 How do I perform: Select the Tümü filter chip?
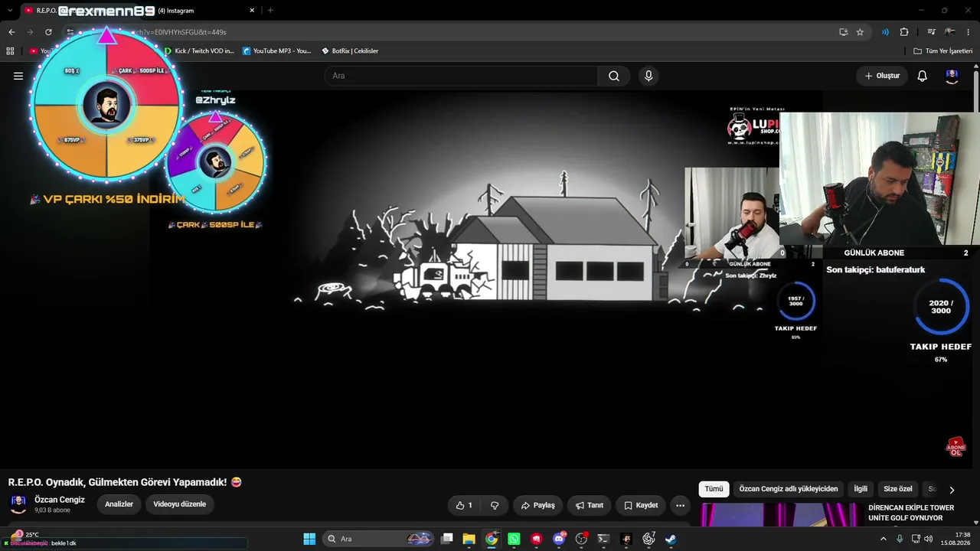714,489
